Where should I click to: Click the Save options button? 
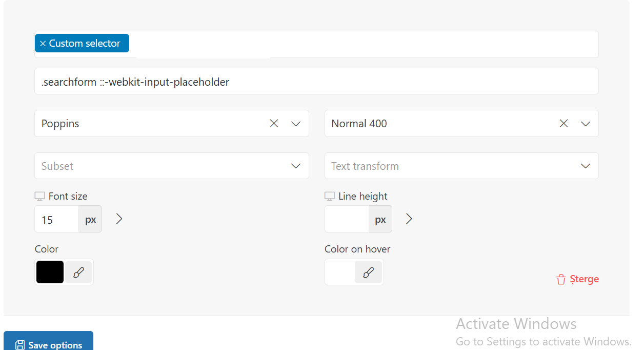[x=49, y=342]
